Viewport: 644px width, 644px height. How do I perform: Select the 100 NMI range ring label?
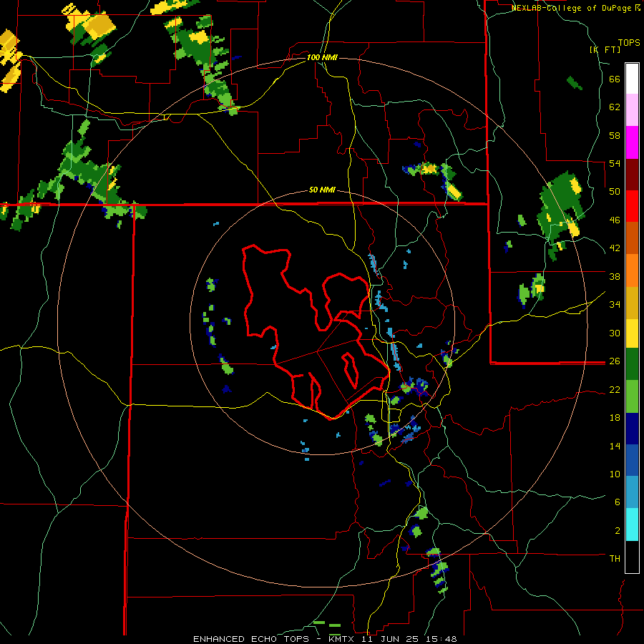tap(322, 57)
